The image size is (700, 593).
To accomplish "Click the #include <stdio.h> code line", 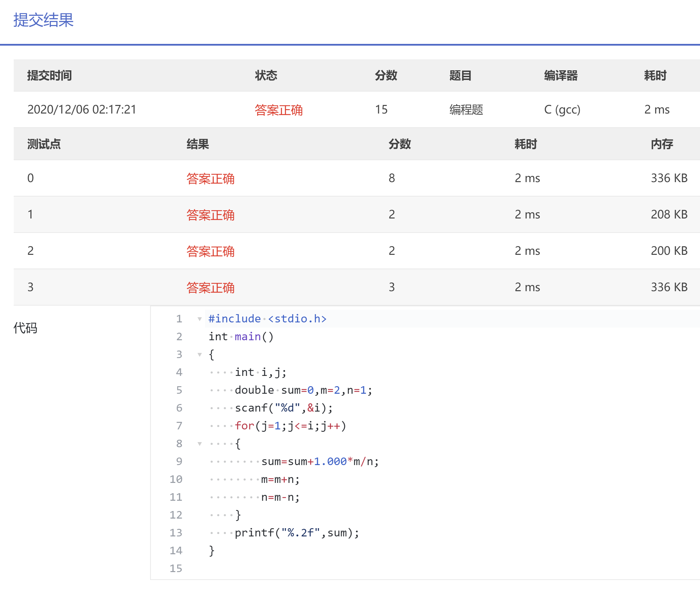I will pos(267,319).
